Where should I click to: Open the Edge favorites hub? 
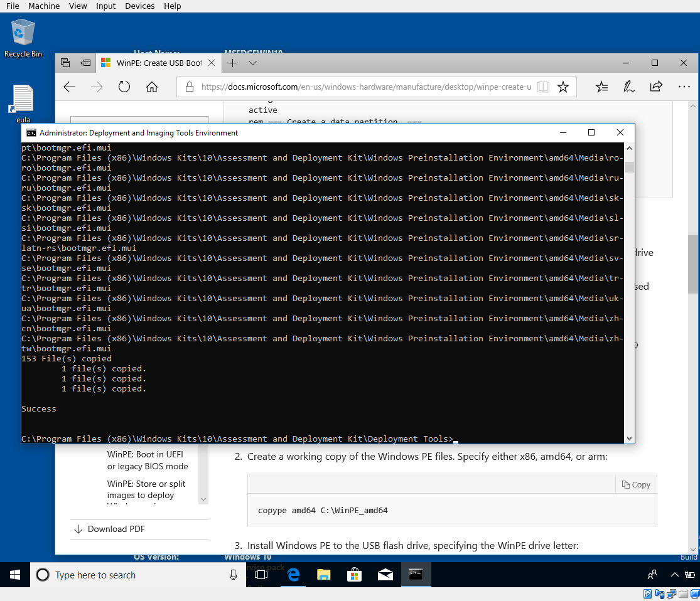(602, 87)
